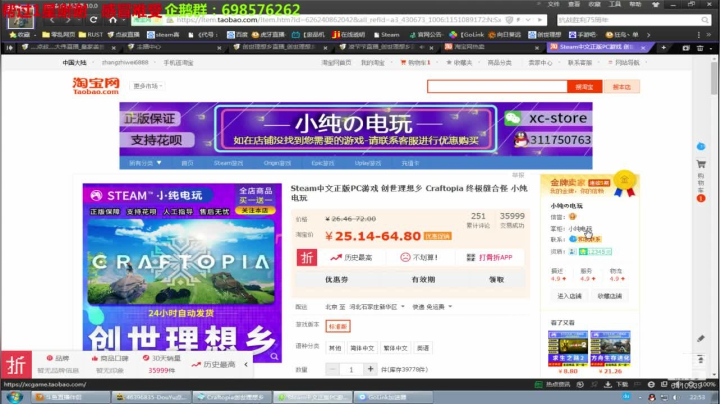Reload the page with the refresh icon

pos(93,20)
